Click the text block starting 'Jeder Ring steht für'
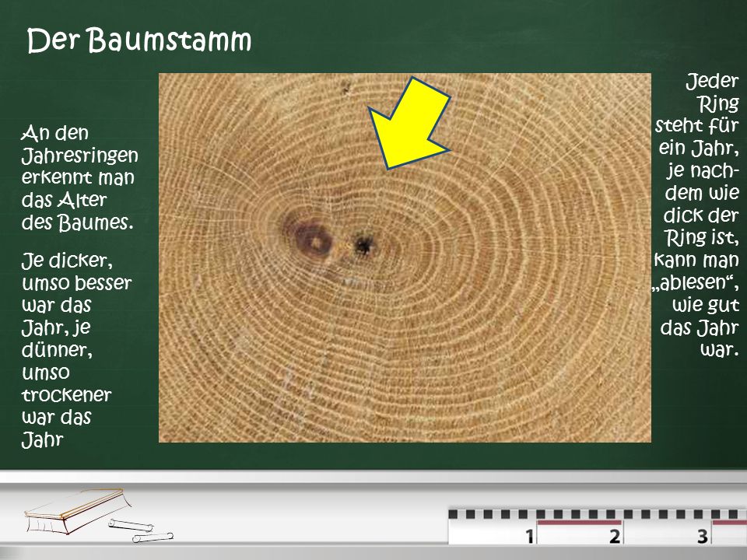This screenshot has width=747, height=560. coord(696,215)
